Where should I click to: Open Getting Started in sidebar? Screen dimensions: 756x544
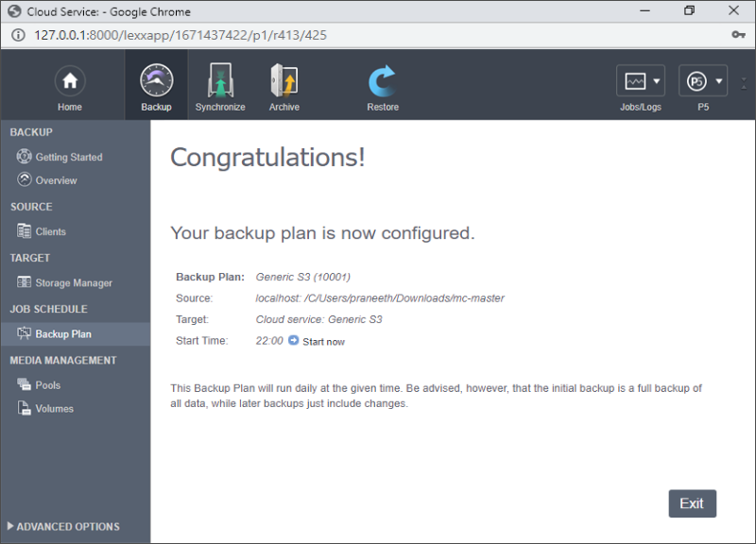click(x=68, y=157)
